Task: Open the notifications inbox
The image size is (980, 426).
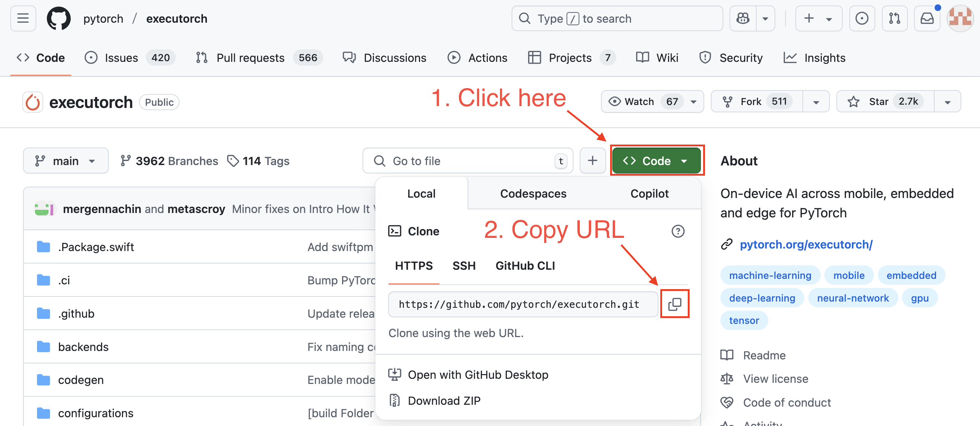Action: (927, 18)
